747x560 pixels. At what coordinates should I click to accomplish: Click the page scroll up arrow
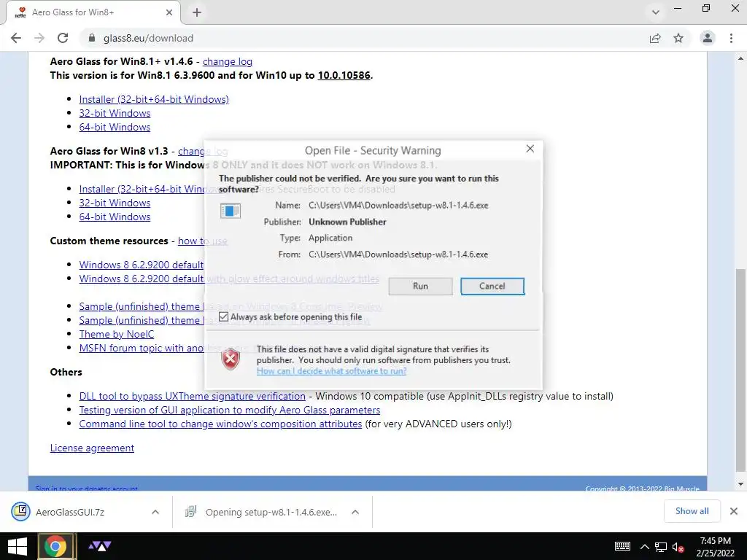pyautogui.click(x=741, y=58)
